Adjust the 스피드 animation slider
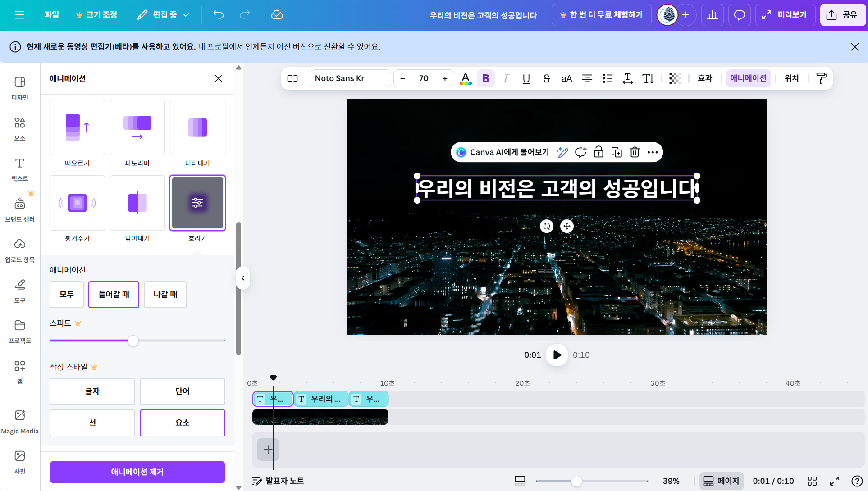The width and height of the screenshot is (868, 491). [x=133, y=341]
